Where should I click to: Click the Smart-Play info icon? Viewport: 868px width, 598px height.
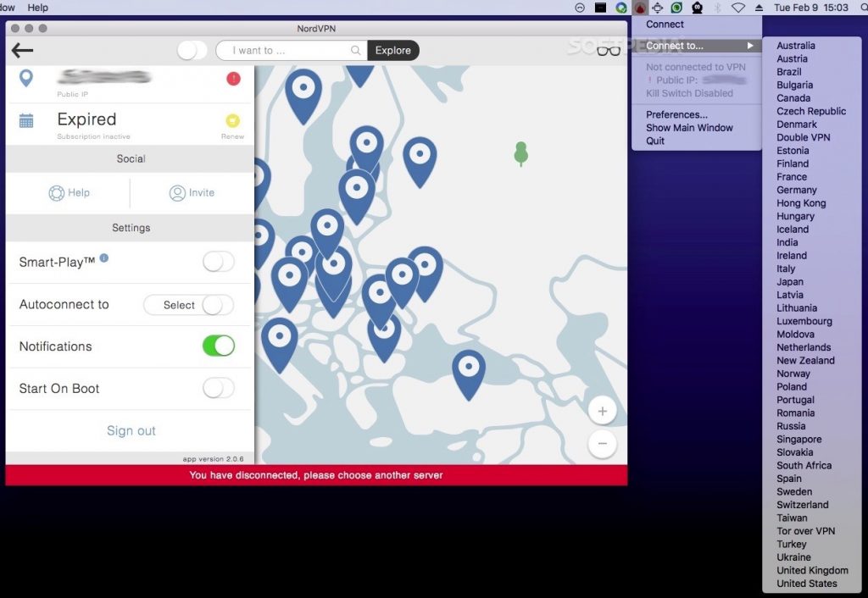click(104, 257)
